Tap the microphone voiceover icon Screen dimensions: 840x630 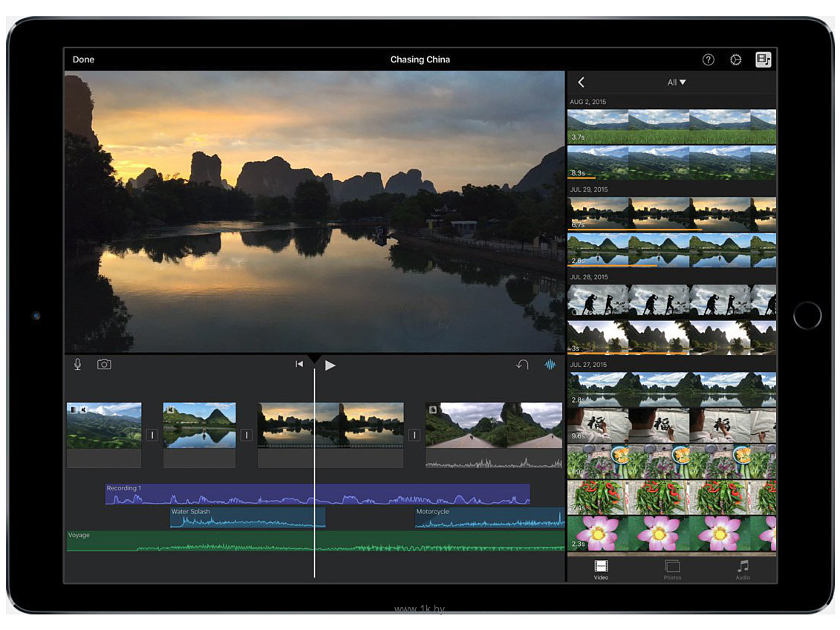point(77,364)
